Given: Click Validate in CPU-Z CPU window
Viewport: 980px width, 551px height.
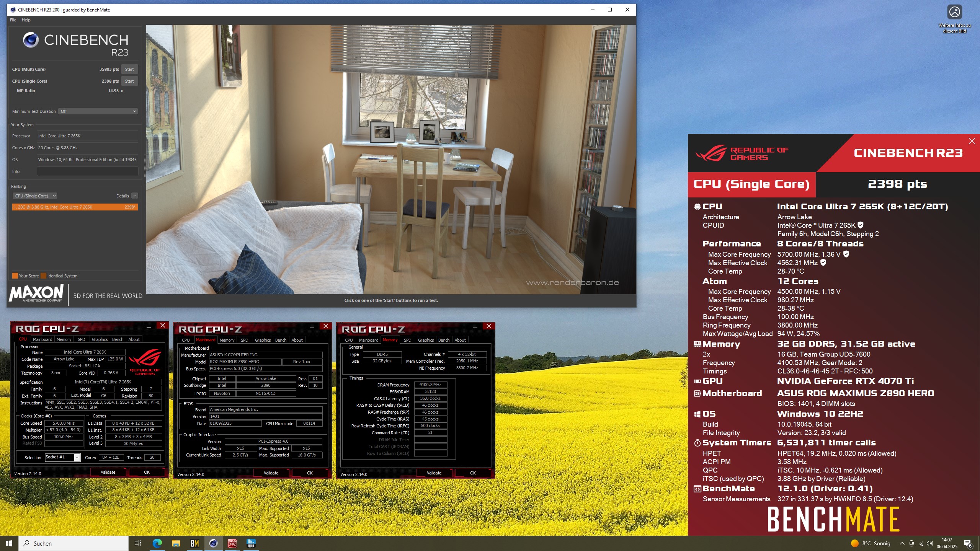Looking at the screenshot, I should tap(108, 472).
